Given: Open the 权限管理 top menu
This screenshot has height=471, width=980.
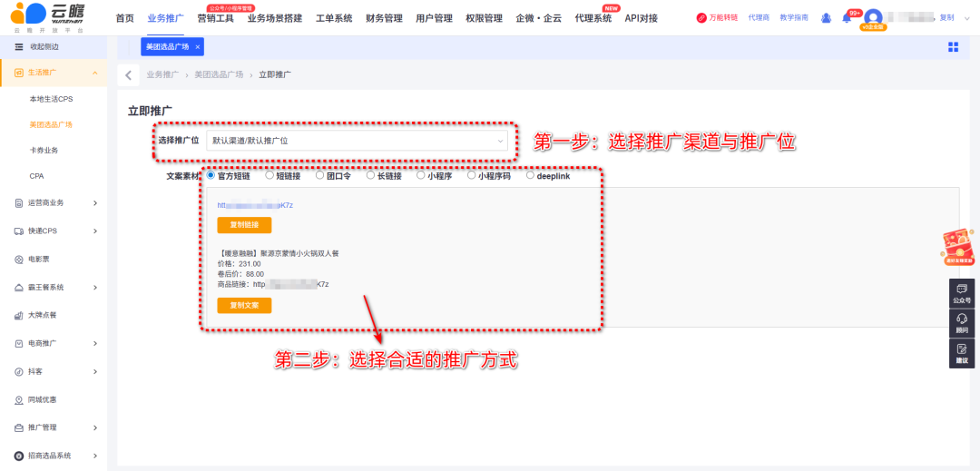Looking at the screenshot, I should click(484, 18).
